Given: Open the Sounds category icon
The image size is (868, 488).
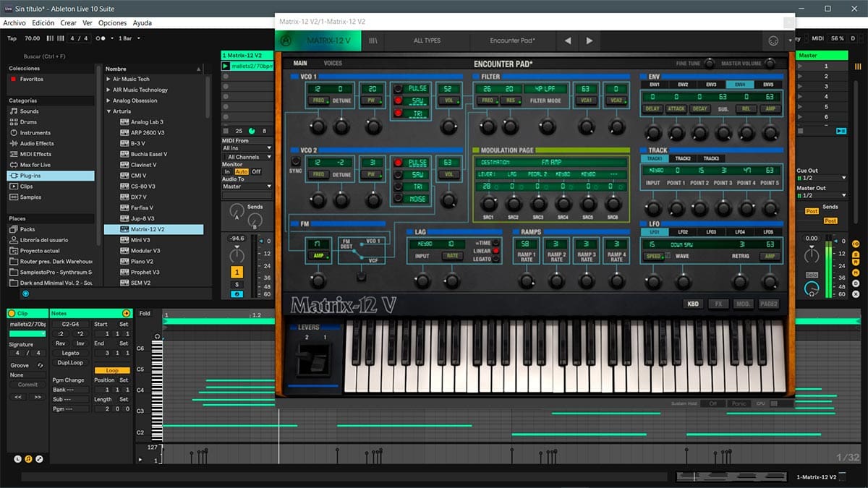Looking at the screenshot, I should pos(13,111).
